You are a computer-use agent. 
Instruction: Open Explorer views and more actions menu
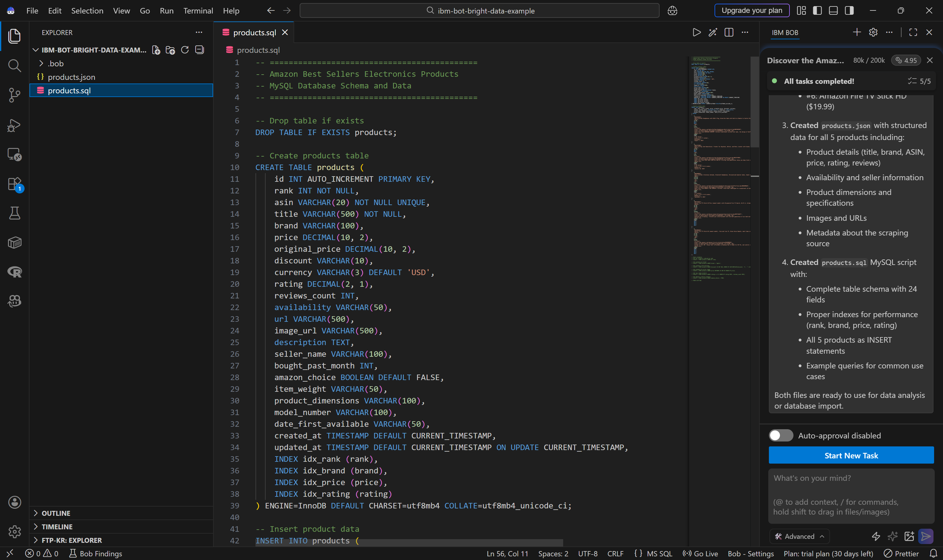pos(199,33)
